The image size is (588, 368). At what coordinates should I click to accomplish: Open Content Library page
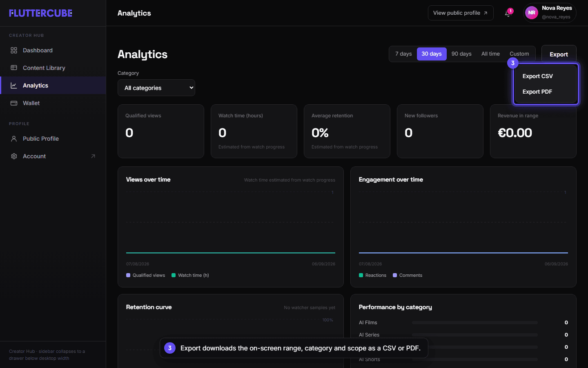pos(53,68)
